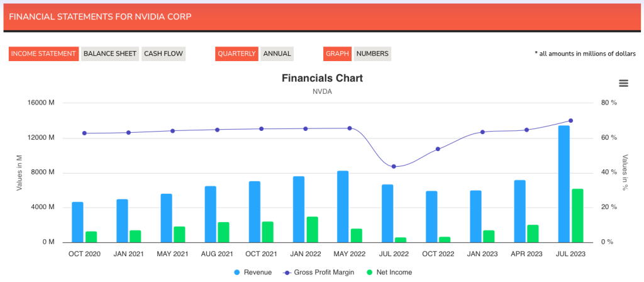Click the MAY 2022 revenue bar
Viewport: 644px width, 282px height.
click(343, 206)
